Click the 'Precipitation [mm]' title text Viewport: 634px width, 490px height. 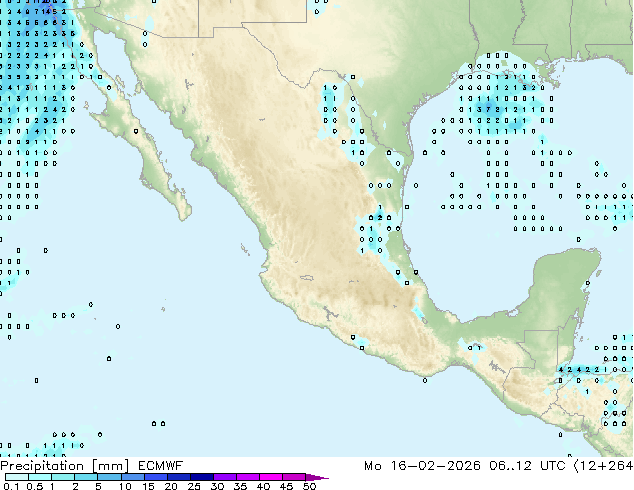65,466
